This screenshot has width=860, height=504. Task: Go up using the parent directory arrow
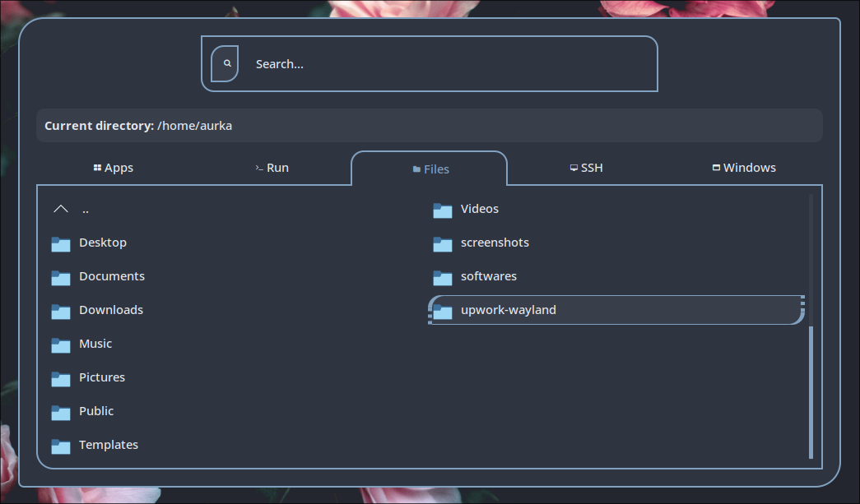click(x=61, y=209)
